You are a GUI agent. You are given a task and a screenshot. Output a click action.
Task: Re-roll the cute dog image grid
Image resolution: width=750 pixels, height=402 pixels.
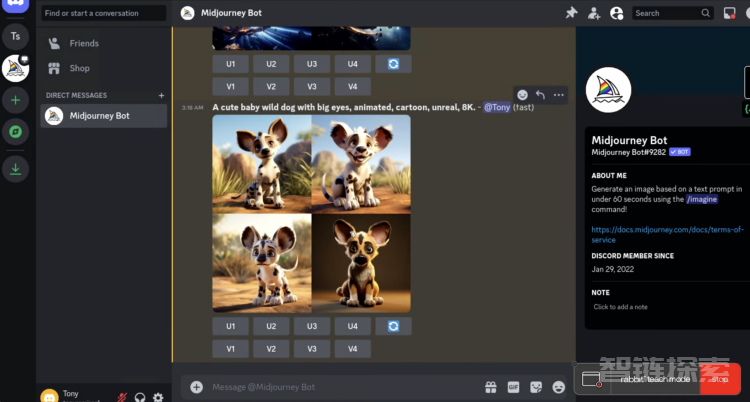(393, 326)
